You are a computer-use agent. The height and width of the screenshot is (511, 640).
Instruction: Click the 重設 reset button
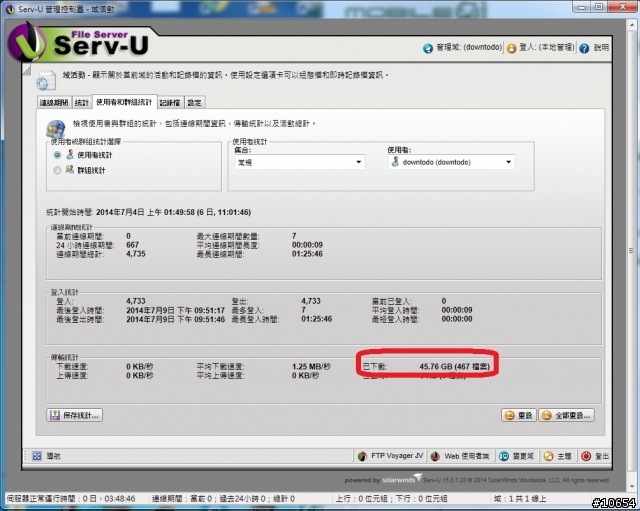(x=518, y=415)
